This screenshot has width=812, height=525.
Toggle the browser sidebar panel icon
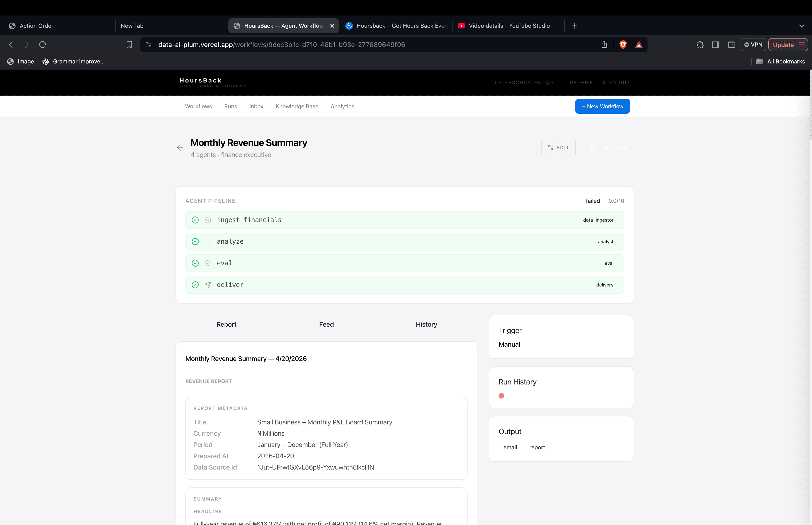(716, 45)
